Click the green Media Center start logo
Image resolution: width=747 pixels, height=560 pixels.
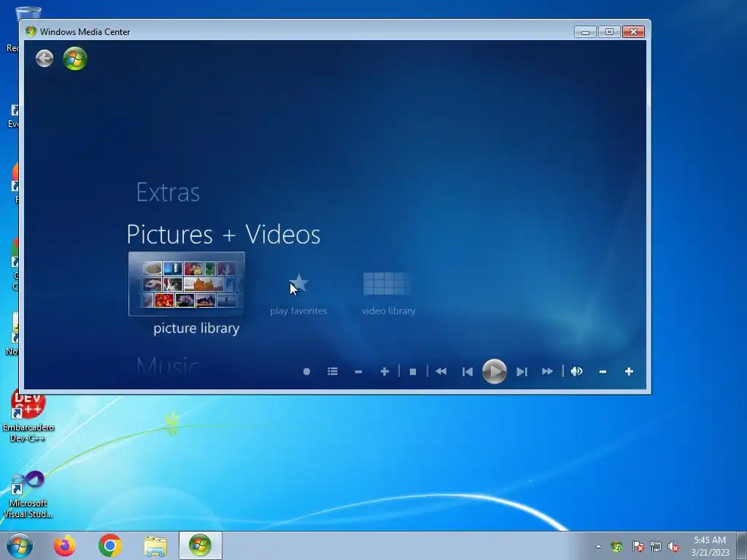click(x=75, y=58)
